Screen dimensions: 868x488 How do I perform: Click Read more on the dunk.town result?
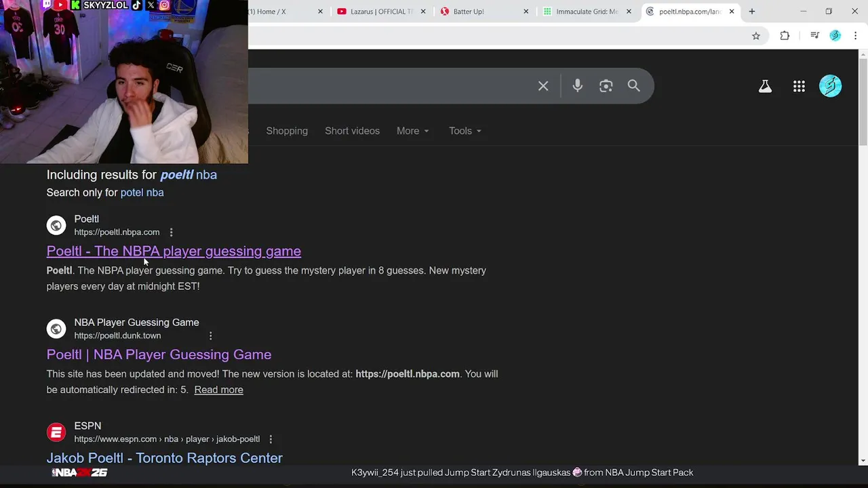(218, 390)
